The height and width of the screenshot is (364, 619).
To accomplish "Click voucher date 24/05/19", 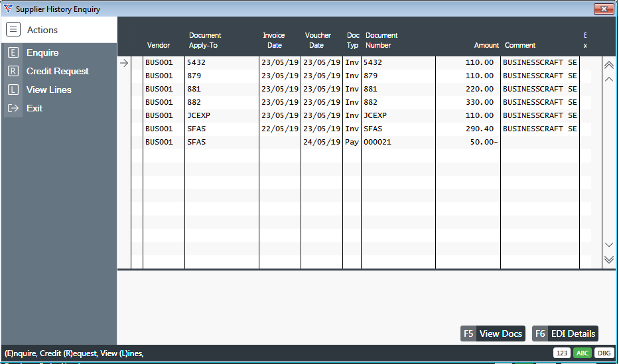I will point(322,142).
